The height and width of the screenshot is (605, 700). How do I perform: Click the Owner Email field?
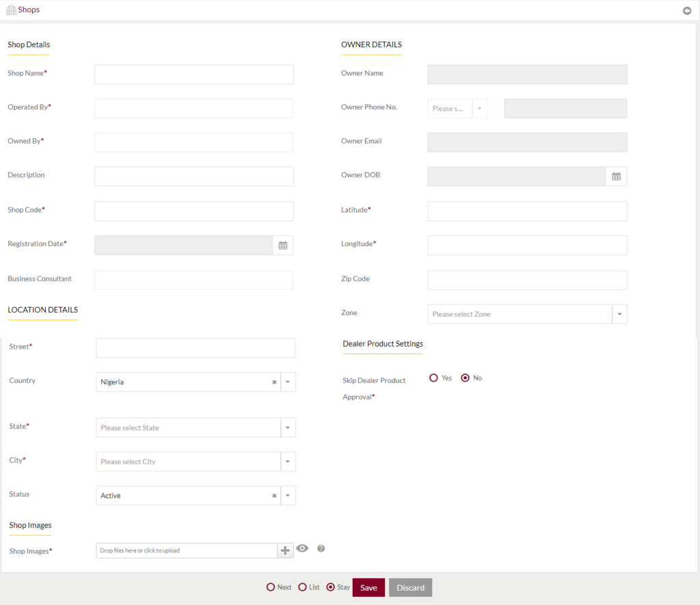point(527,142)
